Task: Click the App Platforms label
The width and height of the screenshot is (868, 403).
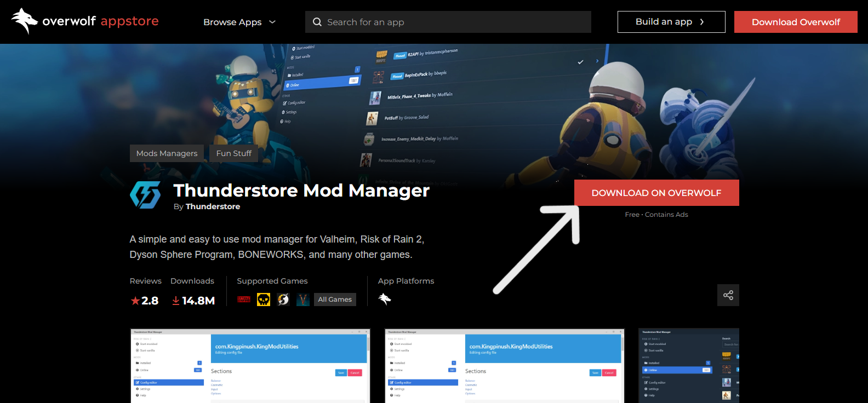Action: point(406,281)
